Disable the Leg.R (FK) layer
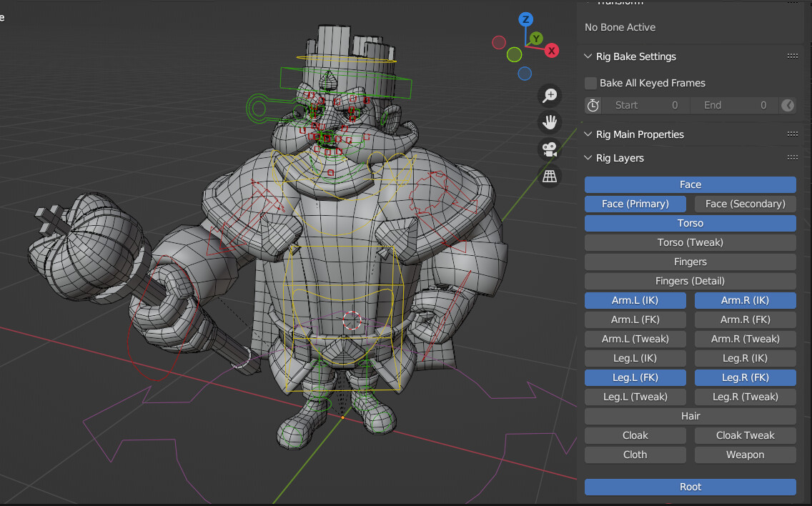 tap(745, 377)
